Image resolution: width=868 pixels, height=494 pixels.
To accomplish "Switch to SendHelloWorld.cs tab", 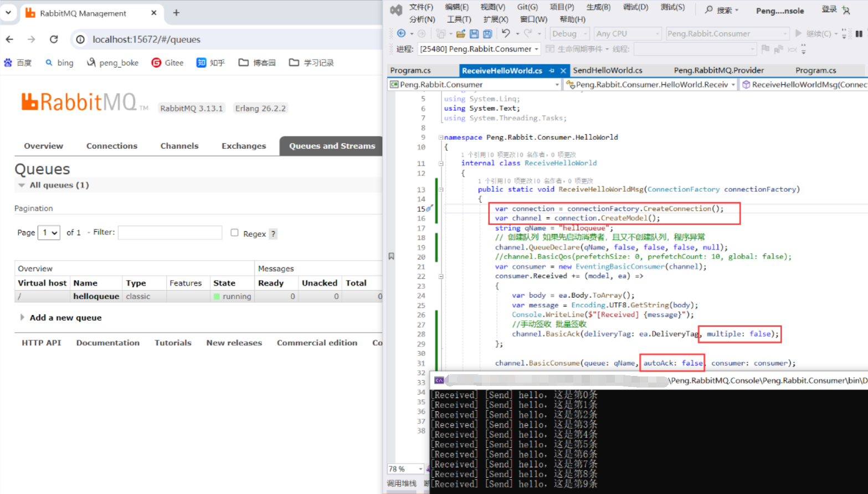I will click(608, 70).
